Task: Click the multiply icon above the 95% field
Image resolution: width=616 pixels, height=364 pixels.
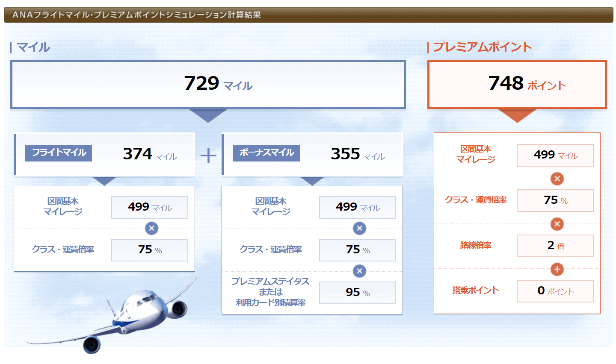Action: (359, 271)
